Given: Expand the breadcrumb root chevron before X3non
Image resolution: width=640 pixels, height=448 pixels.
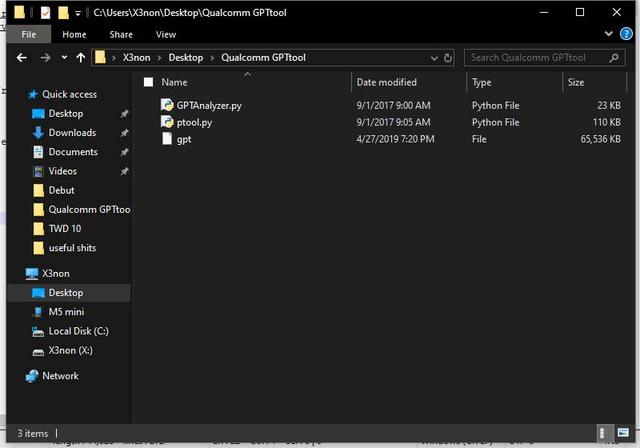Looking at the screenshot, I should point(113,58).
